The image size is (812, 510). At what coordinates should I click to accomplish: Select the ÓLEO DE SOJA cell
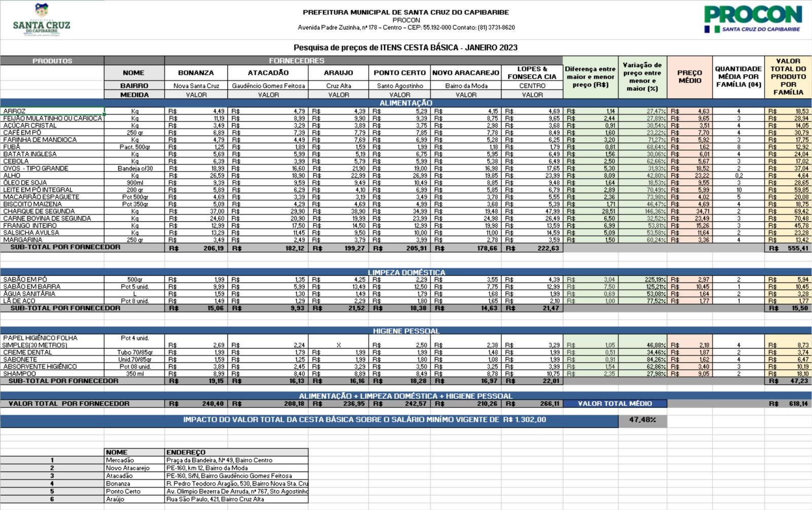(52, 183)
